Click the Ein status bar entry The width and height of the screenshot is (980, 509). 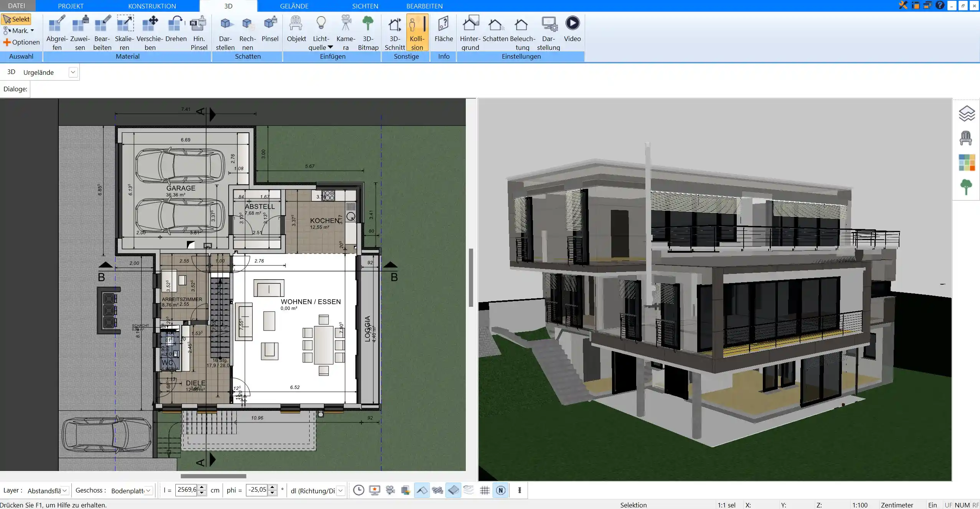932,505
